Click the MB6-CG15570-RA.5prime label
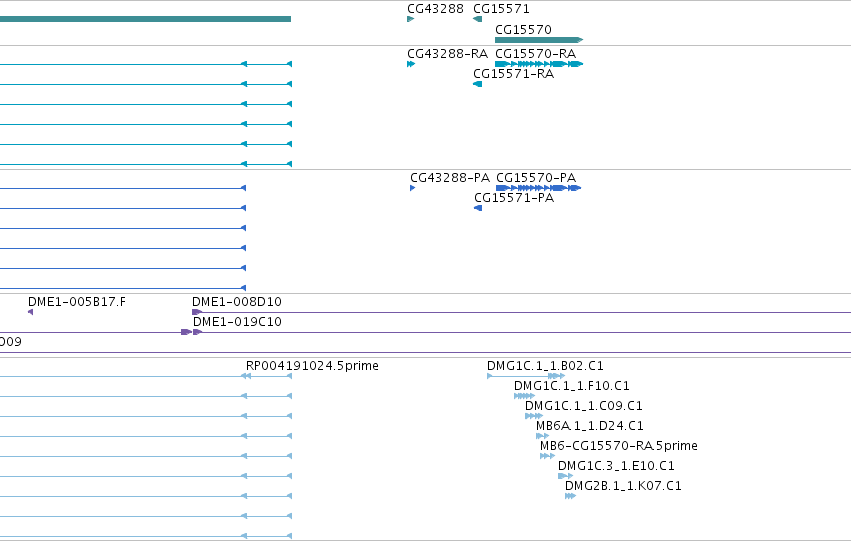Image resolution: width=851 pixels, height=541 pixels. coord(619,446)
